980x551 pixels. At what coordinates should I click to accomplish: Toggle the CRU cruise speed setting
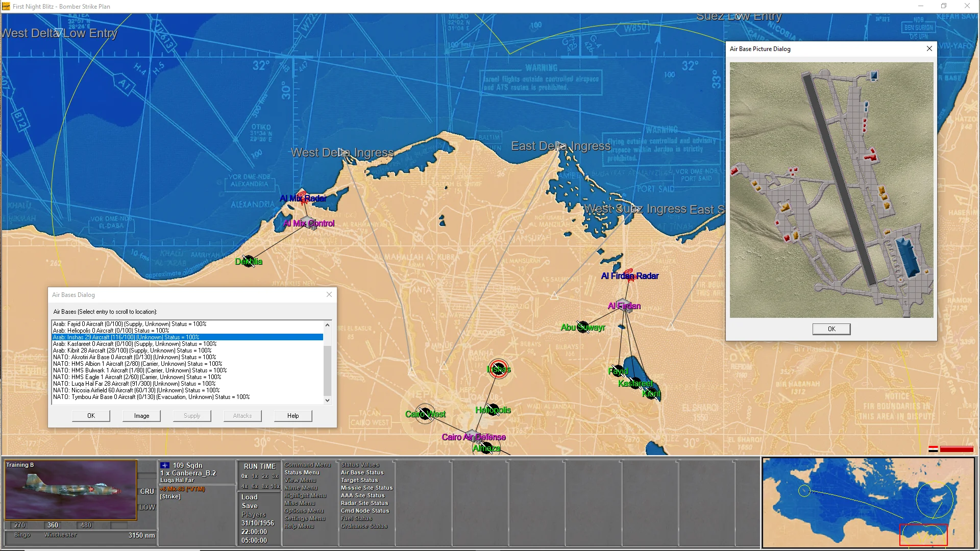[147, 491]
